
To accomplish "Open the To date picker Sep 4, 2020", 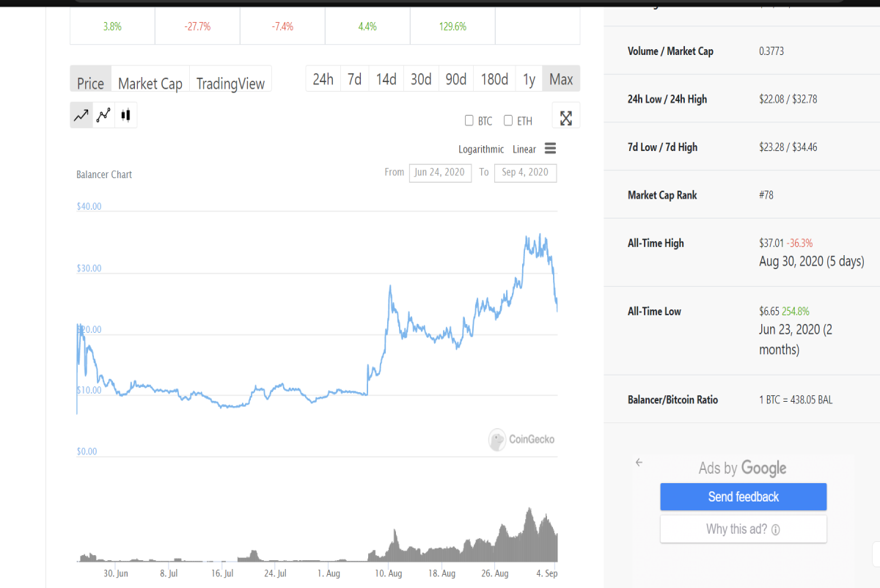I will [x=526, y=172].
